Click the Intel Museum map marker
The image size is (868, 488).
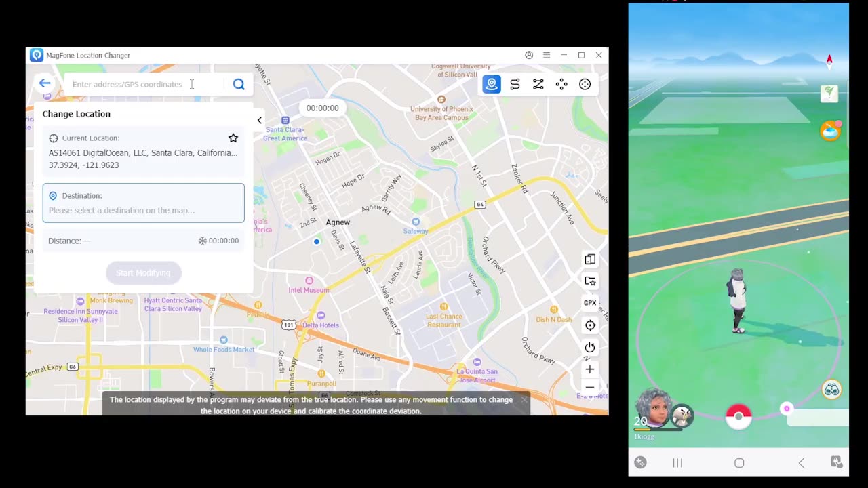[309, 281]
